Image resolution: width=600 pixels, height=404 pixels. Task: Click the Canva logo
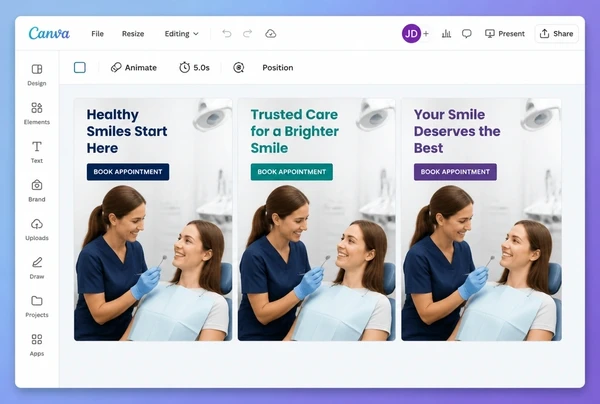point(49,33)
